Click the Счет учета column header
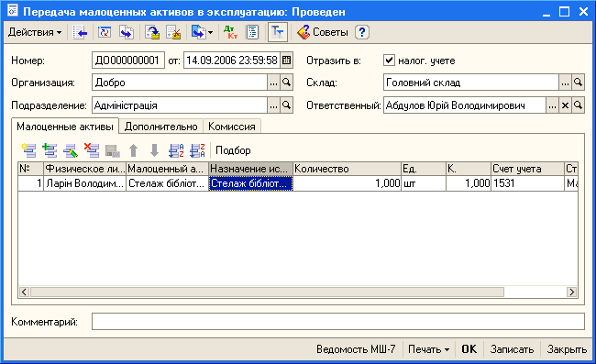596x364 pixels. [x=527, y=169]
